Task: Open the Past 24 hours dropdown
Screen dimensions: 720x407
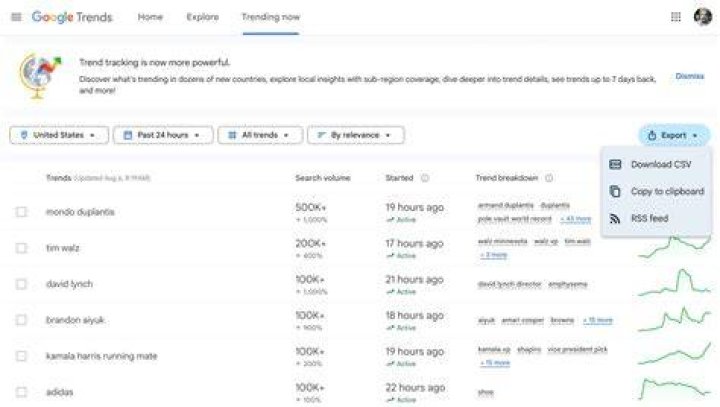Action: pyautogui.click(x=163, y=135)
